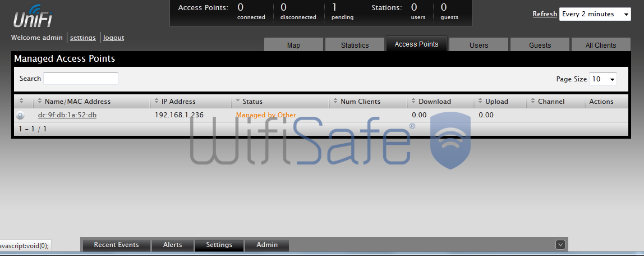The height and width of the screenshot is (256, 644).
Task: Sort table by IP Address column
Action: (178, 102)
